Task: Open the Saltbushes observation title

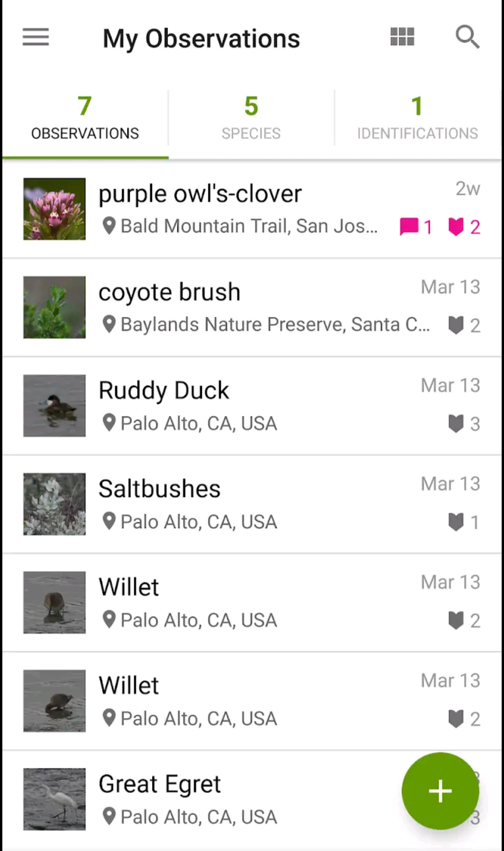Action: 159,489
